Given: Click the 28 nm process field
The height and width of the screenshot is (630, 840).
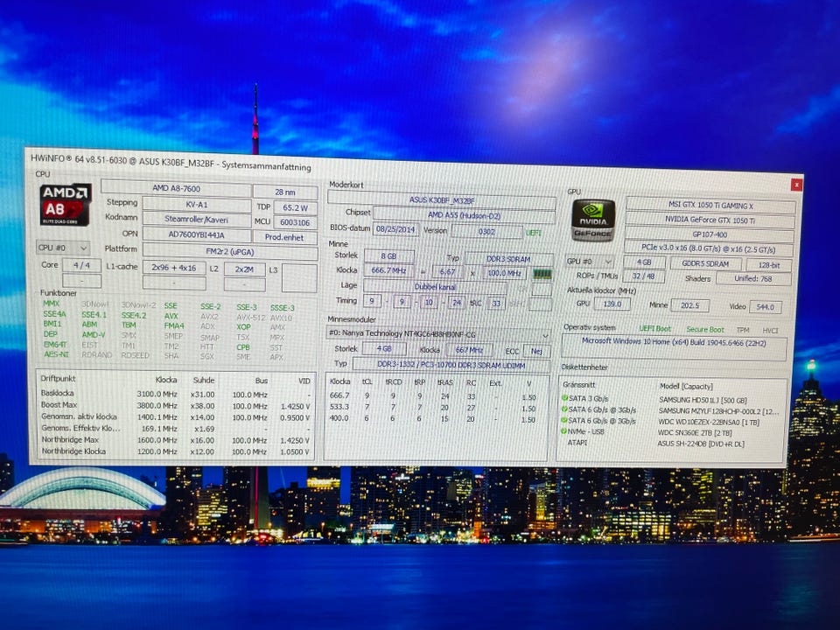Looking at the screenshot, I should coord(285,192).
